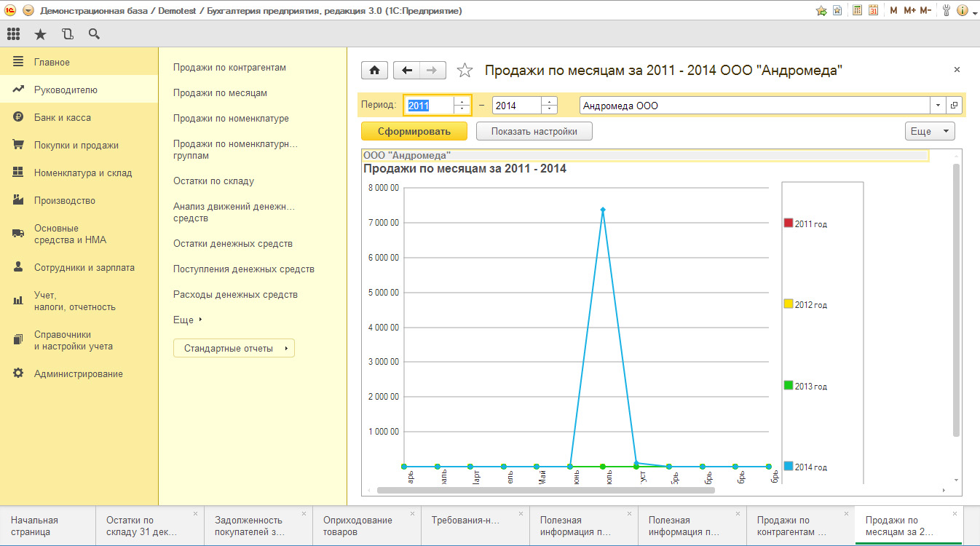This screenshot has height=546, width=980.
Task: Click the Сформировать button
Action: point(416,132)
